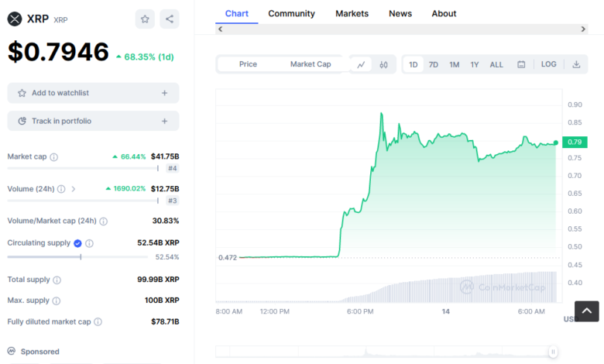Click the scroll-to-top arrow button
The image size is (604, 364).
(x=585, y=311)
